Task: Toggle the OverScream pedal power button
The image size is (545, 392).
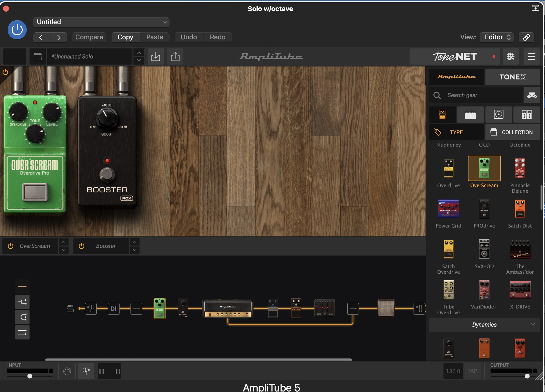Action: pyautogui.click(x=11, y=246)
